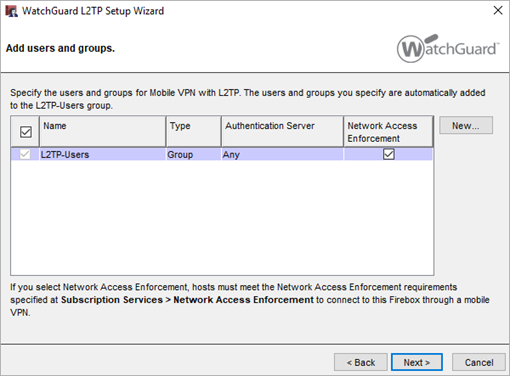Toggle the L2TP-Users row selection checkbox

tap(25, 154)
